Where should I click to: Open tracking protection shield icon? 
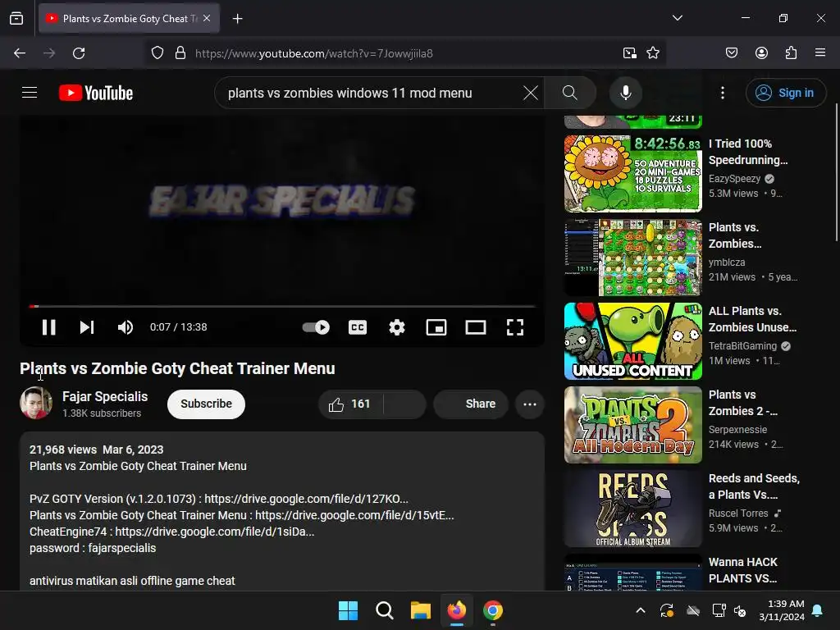[x=157, y=53]
